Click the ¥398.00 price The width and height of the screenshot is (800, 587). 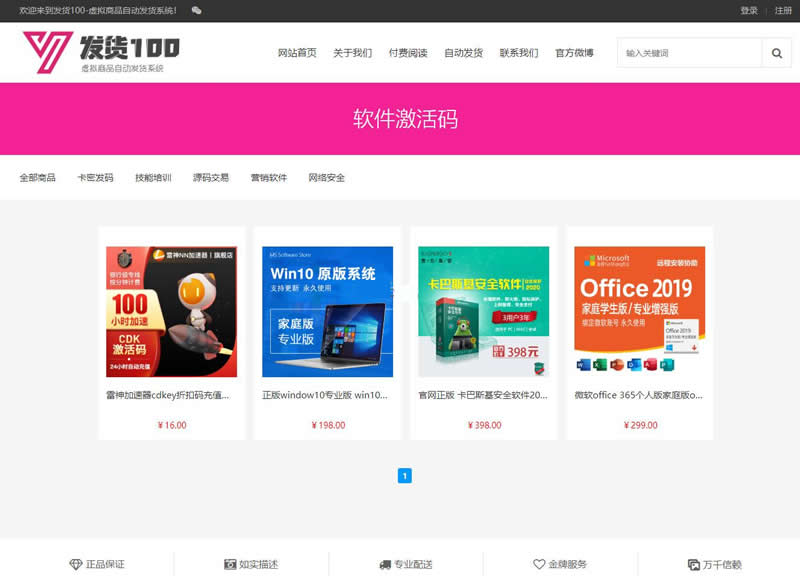pos(484,425)
